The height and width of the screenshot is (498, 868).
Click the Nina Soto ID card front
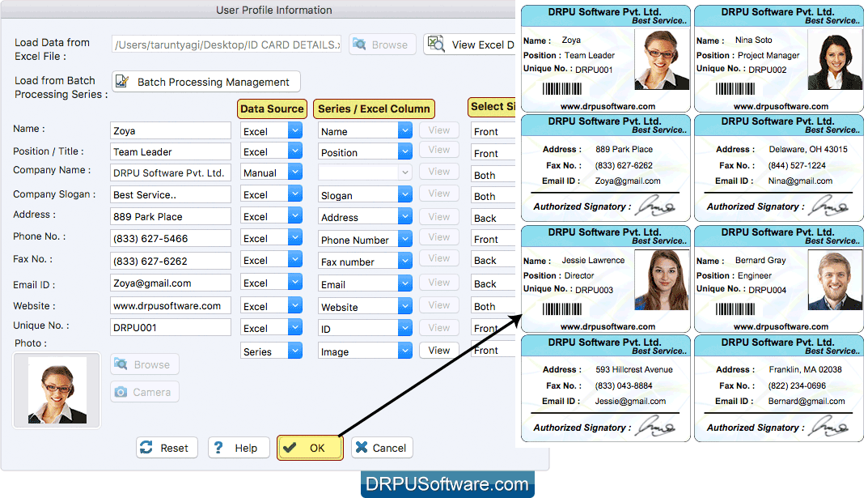tap(779, 58)
